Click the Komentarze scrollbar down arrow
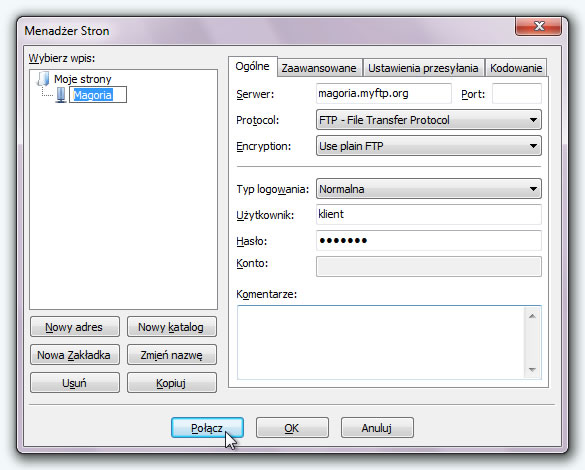Screen dimensions: 585x470 [x=532, y=370]
